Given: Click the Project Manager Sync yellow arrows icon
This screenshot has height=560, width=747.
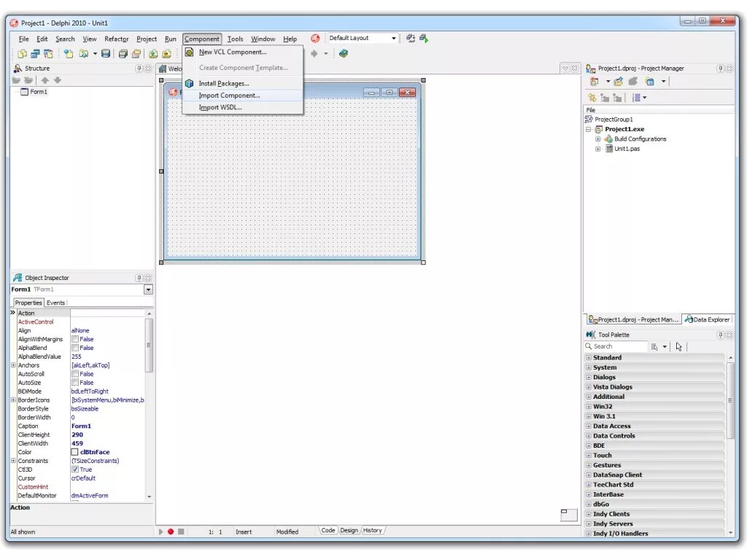Looking at the screenshot, I should coord(592,98).
